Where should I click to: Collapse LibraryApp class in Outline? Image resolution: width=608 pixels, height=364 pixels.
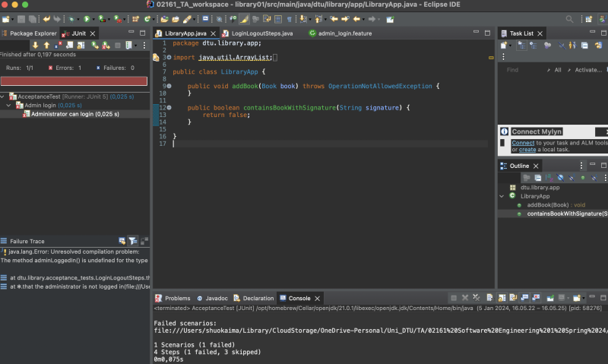(x=502, y=196)
